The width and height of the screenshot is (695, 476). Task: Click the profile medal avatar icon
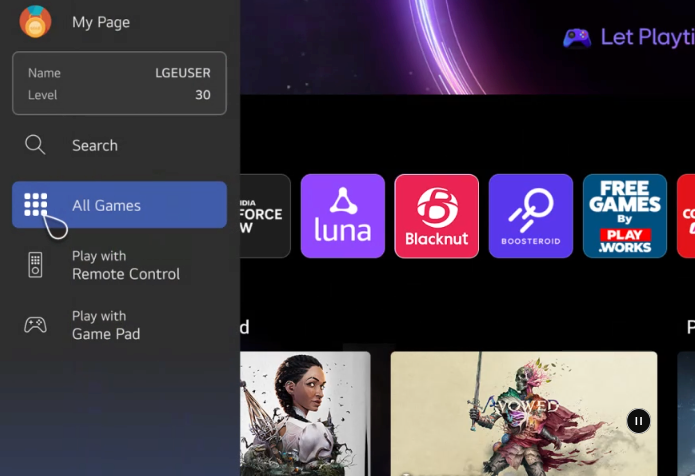[35, 22]
